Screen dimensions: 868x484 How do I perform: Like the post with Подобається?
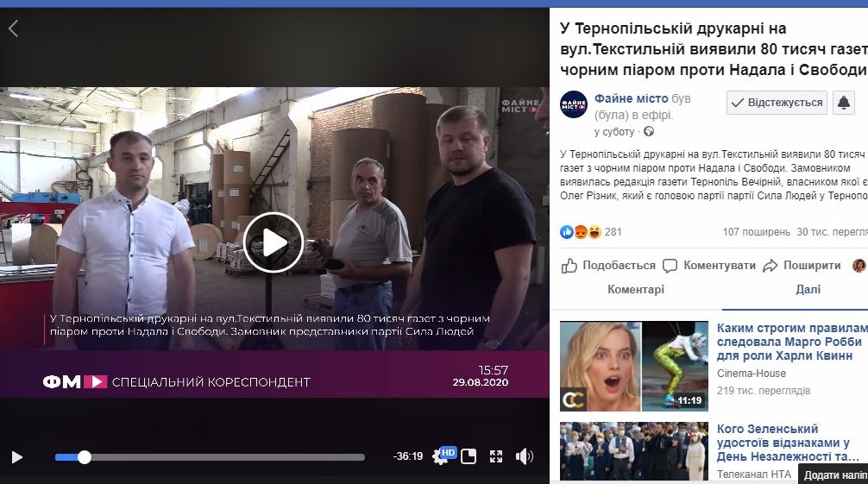(608, 266)
